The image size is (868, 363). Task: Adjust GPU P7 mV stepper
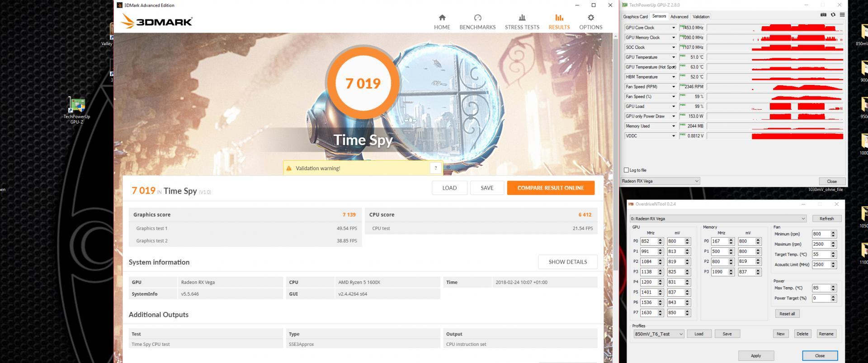coord(687,313)
